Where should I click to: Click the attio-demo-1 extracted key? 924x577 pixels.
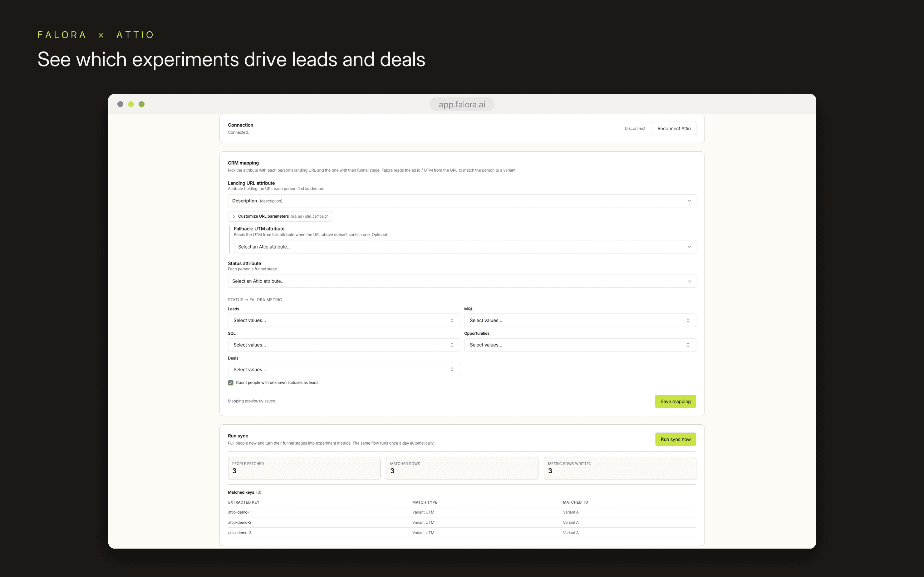pyautogui.click(x=239, y=512)
